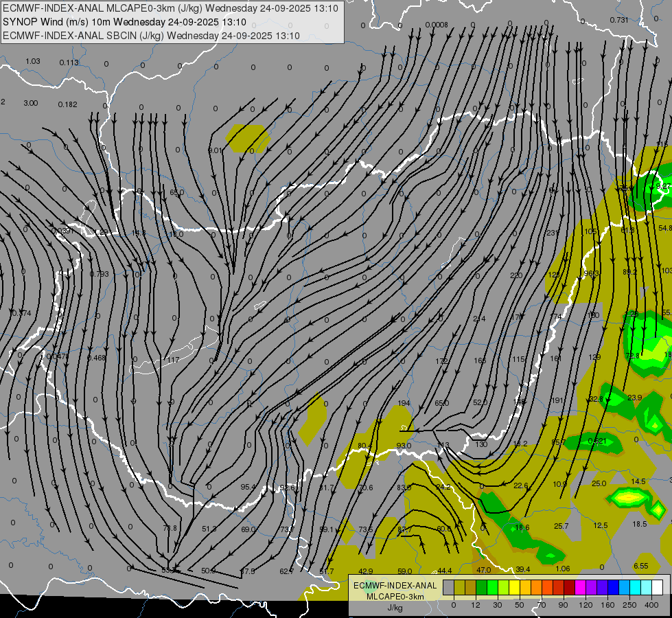Click the legend tick label 50
The width and height of the screenshot is (672, 618).
[x=520, y=605]
